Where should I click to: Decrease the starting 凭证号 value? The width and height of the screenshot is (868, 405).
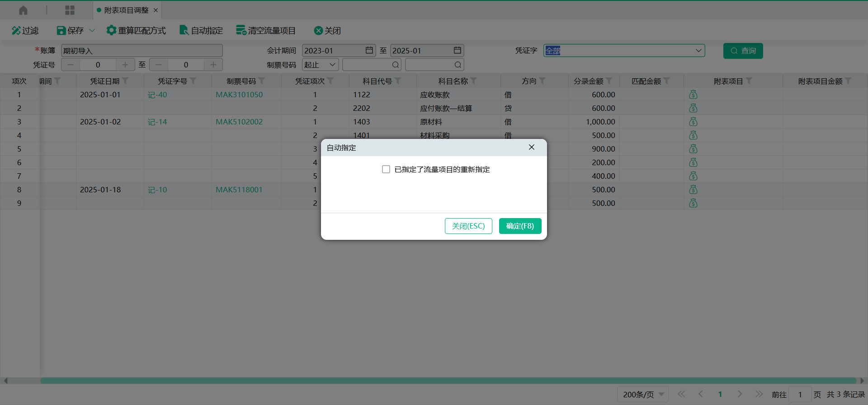71,65
